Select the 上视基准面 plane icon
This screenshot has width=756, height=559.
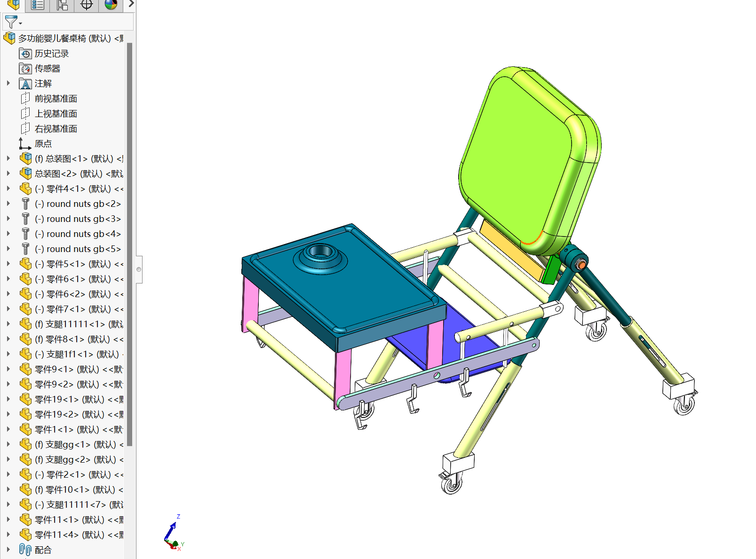pyautogui.click(x=25, y=114)
